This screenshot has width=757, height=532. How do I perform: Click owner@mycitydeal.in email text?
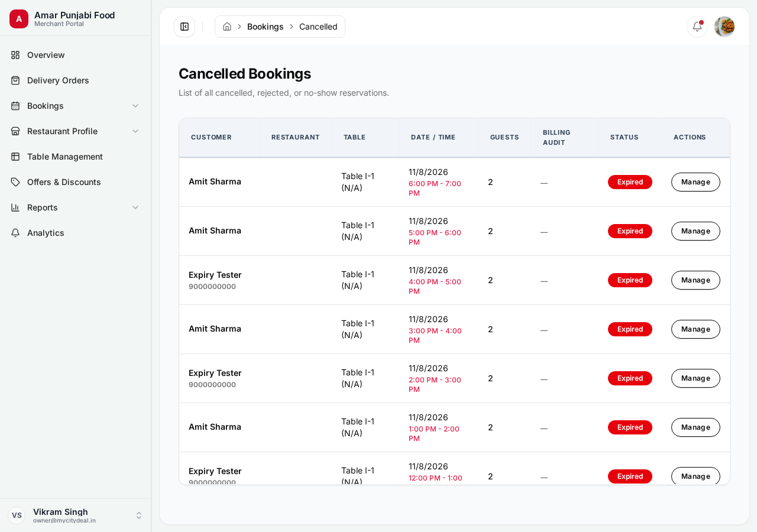pos(64,521)
